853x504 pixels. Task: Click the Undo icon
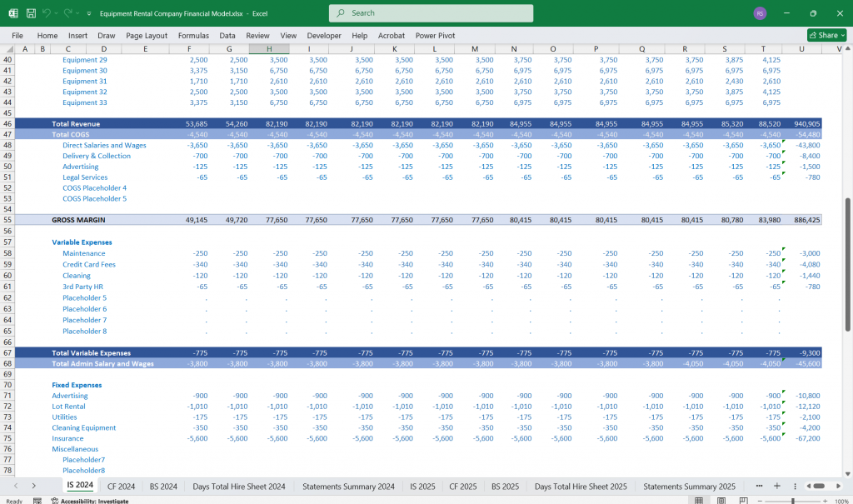pyautogui.click(x=47, y=12)
